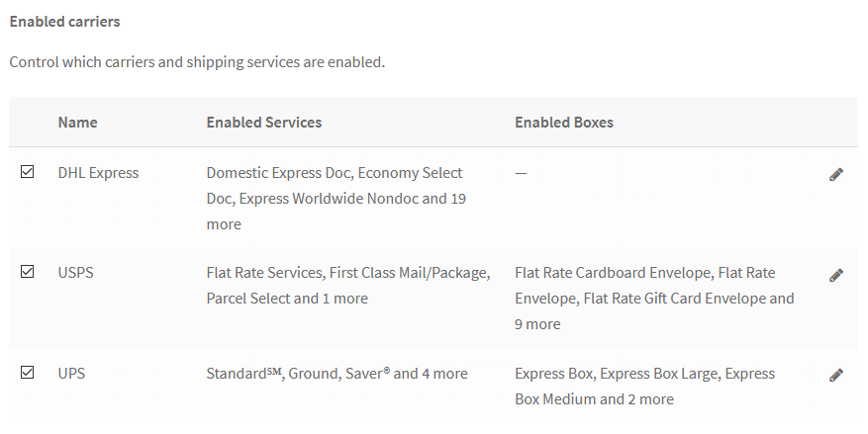This screenshot has height=434, width=868.
Task: Click the UPS carrier name
Action: [x=71, y=373]
